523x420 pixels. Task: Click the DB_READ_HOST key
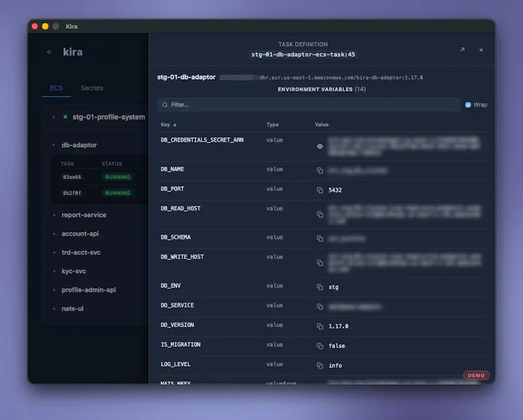pos(180,208)
